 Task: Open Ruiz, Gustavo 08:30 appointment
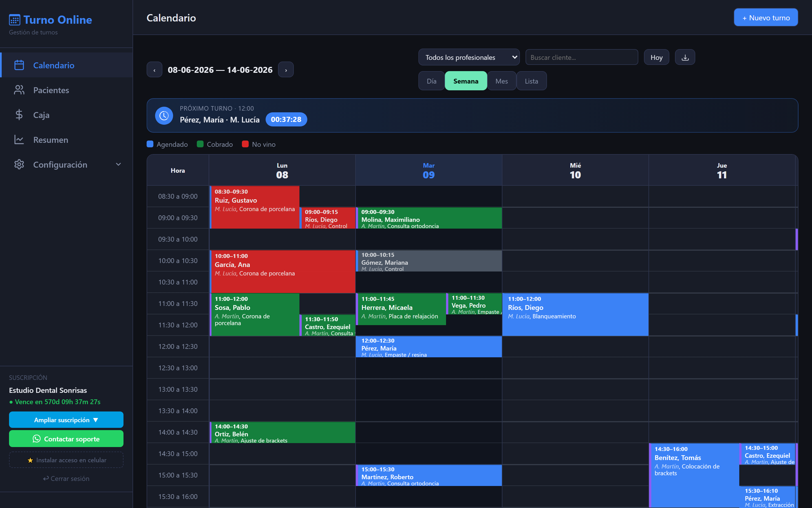254,207
